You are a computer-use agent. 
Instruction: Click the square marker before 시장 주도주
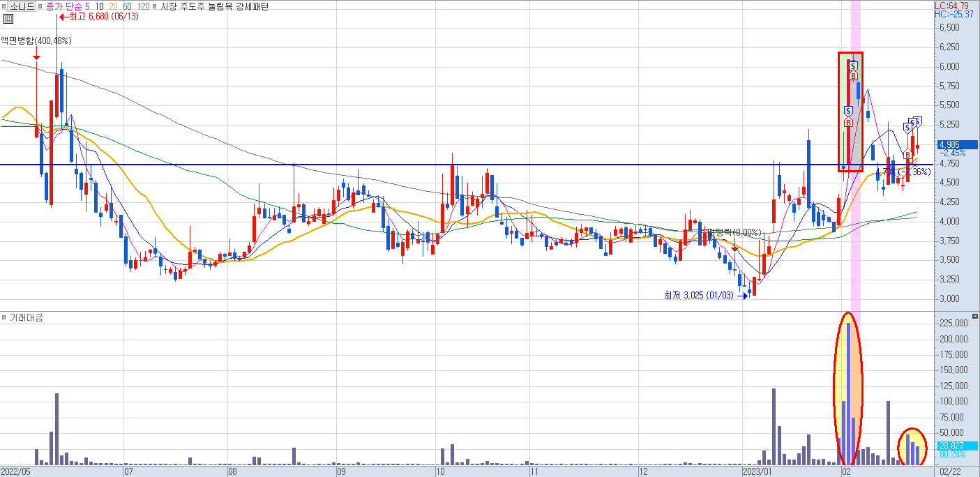pos(155,6)
